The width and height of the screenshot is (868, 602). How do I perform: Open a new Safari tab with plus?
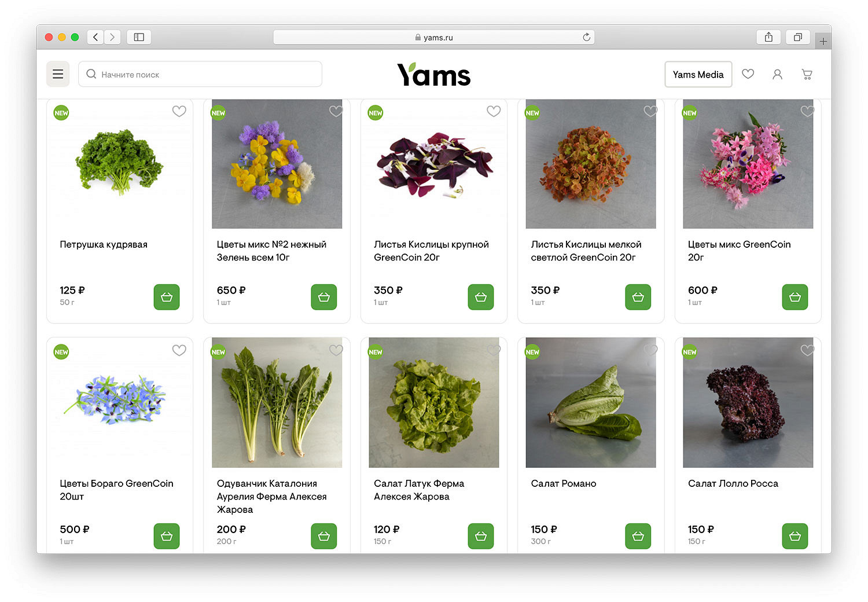point(823,41)
